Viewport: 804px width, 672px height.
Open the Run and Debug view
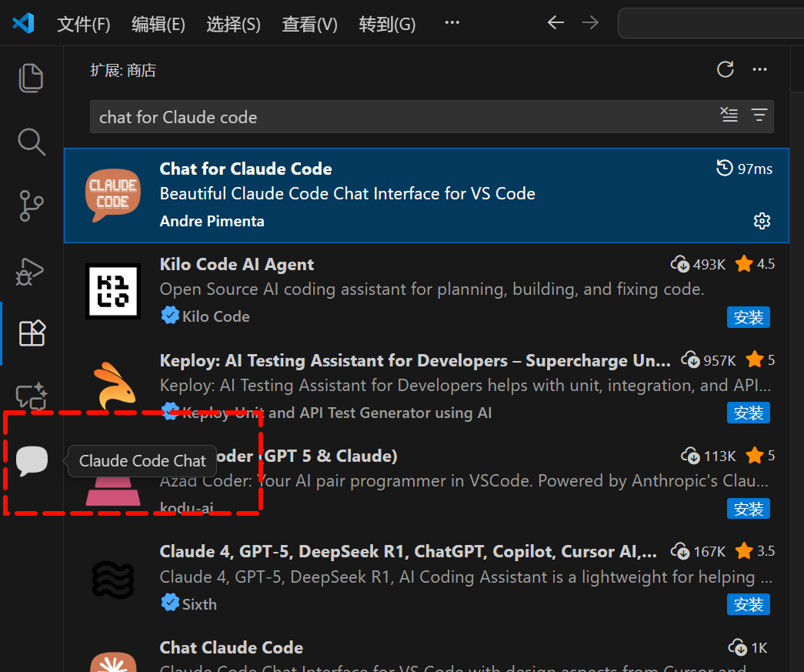tap(30, 271)
